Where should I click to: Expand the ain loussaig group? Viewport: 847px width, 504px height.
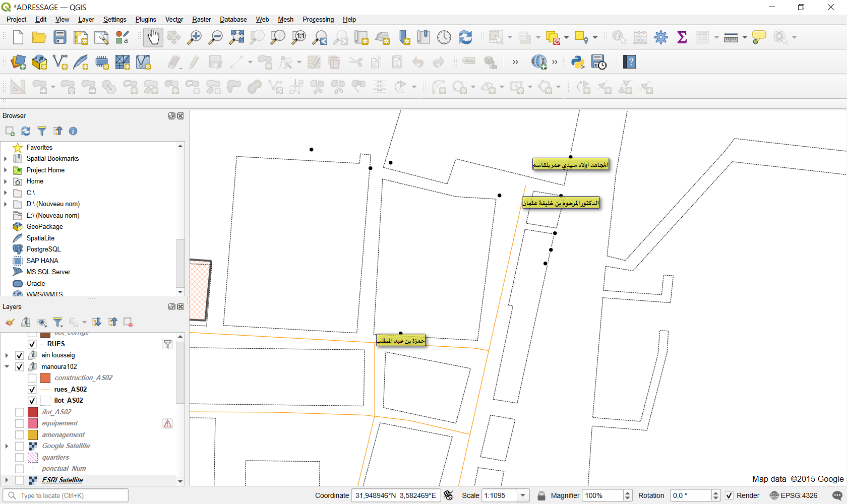pyautogui.click(x=7, y=355)
